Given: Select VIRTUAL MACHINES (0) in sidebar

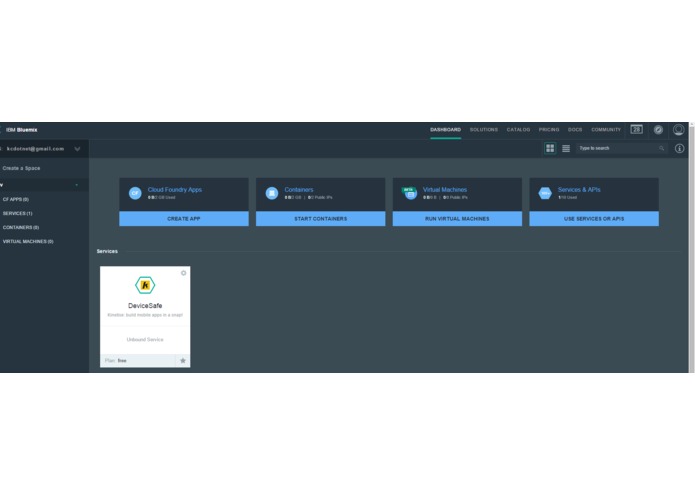Looking at the screenshot, I should point(28,241).
